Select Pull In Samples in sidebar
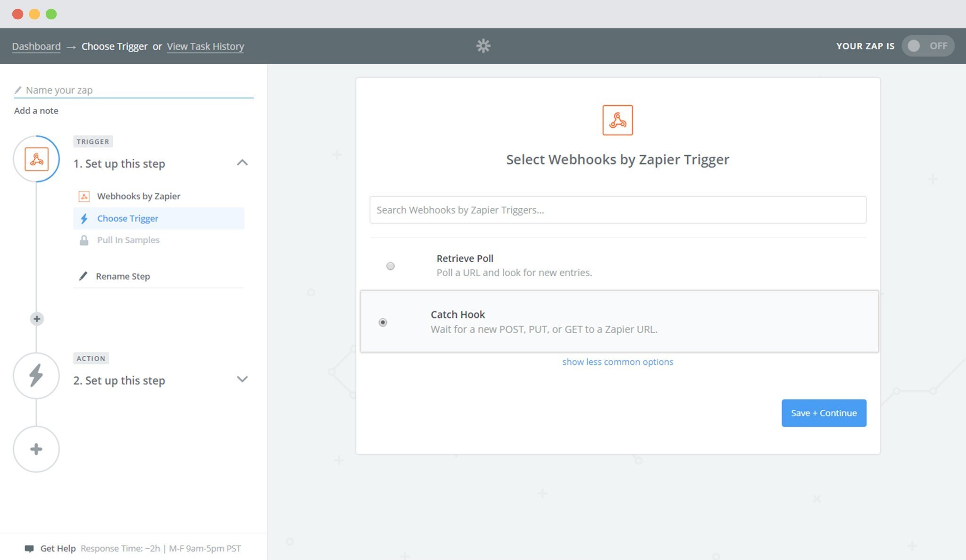 pyautogui.click(x=158, y=240)
